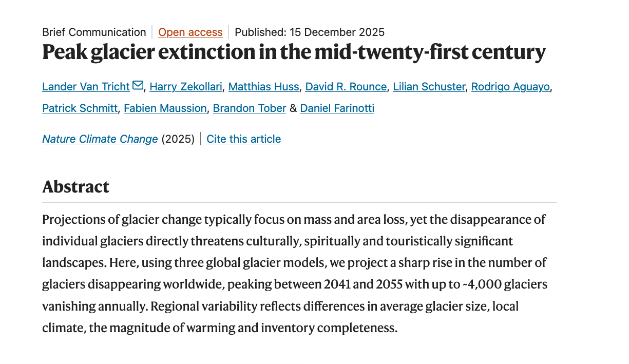Click the Abstract section heading
This screenshot has width=629, height=364.
tap(76, 187)
